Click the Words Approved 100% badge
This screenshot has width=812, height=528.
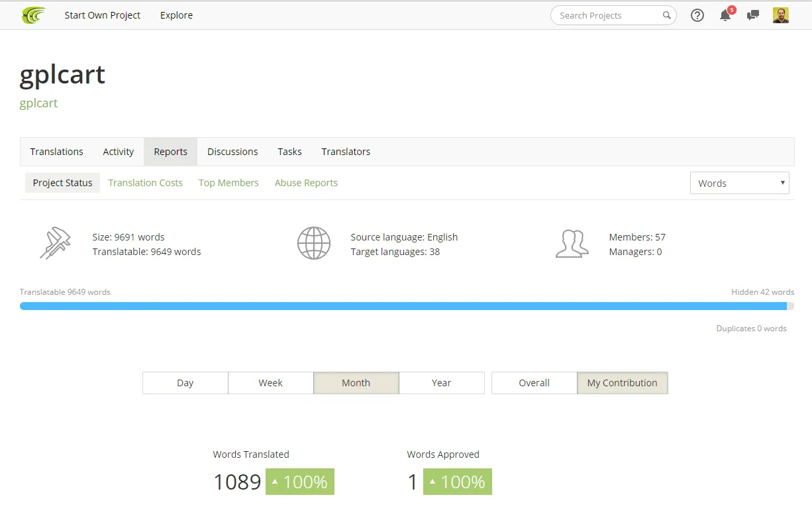tap(458, 482)
